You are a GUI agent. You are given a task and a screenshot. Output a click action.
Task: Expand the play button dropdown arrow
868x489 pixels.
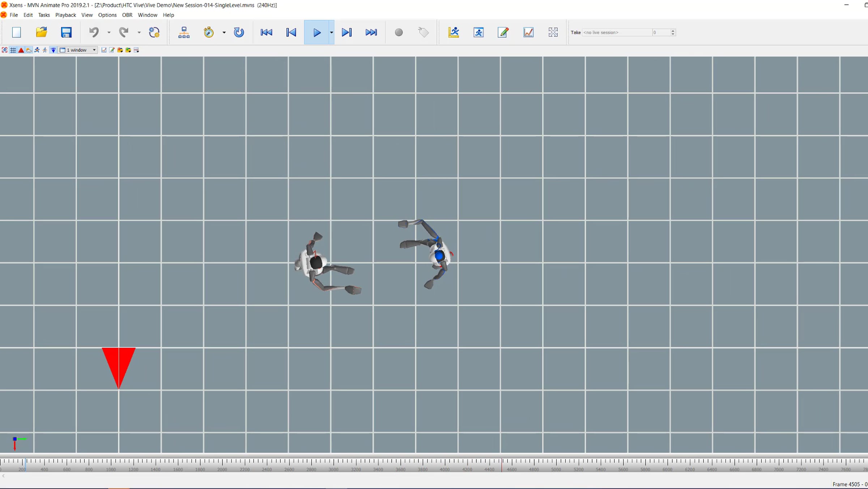[331, 33]
